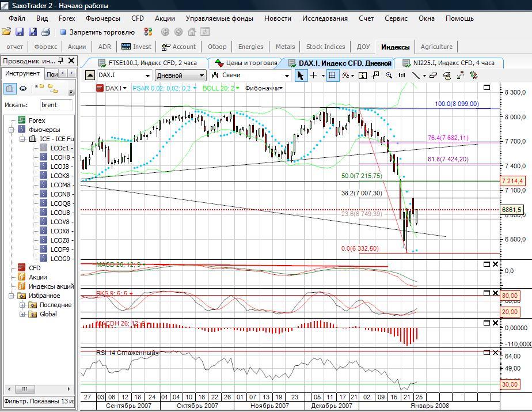Maximize the MACD indicator panel

(487, 264)
